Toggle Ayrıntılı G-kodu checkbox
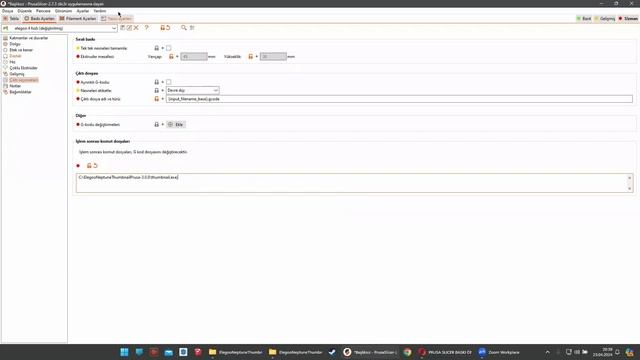 click(169, 82)
